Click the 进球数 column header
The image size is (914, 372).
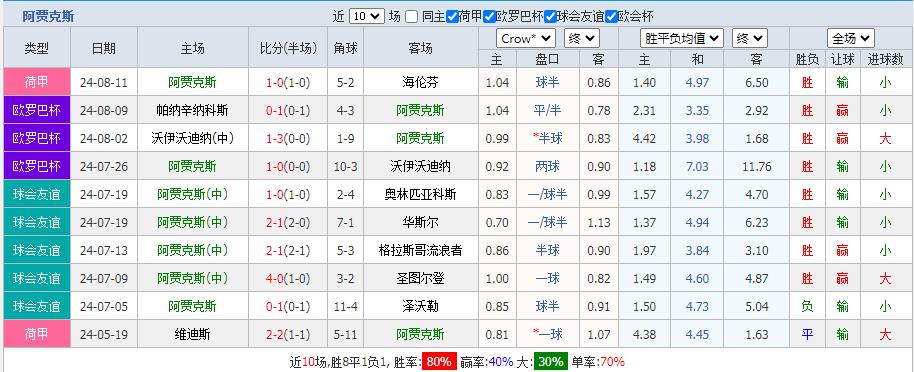(885, 59)
